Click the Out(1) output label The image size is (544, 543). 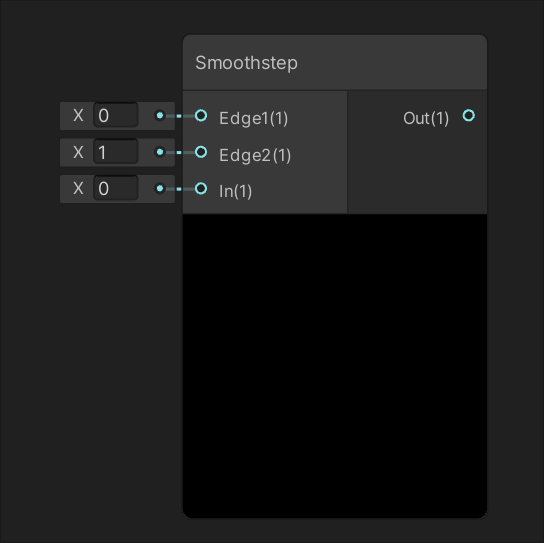426,118
